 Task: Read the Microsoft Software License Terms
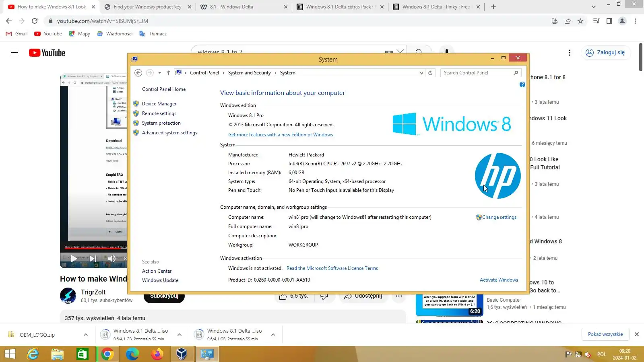pyautogui.click(x=332, y=268)
